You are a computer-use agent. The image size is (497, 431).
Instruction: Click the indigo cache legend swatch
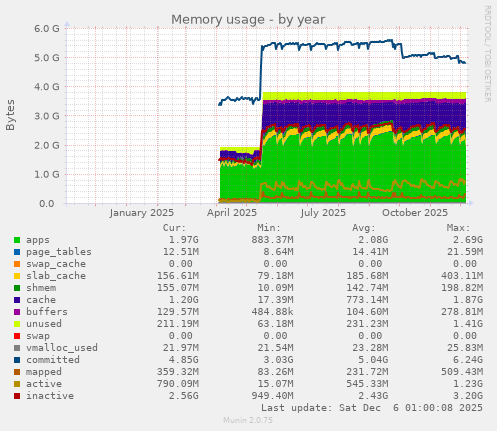pos(17,300)
